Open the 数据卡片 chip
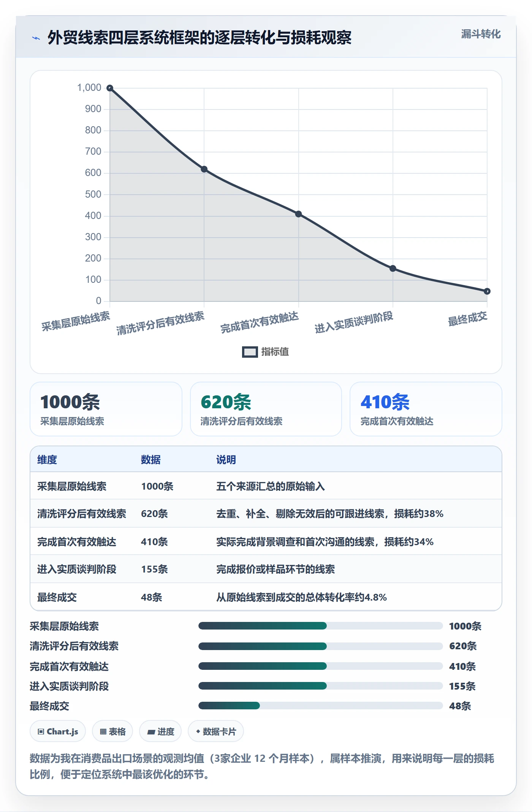The width and height of the screenshot is (532, 812). [x=216, y=731]
